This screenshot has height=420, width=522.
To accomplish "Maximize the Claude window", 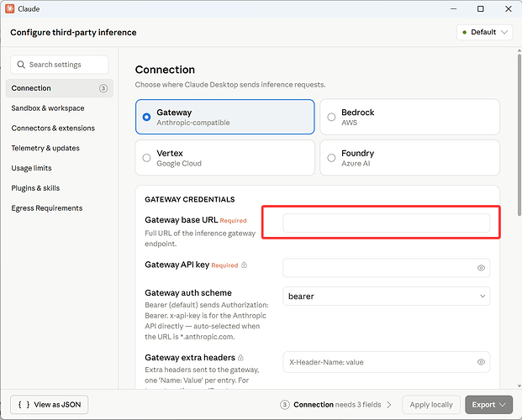I will [x=480, y=8].
